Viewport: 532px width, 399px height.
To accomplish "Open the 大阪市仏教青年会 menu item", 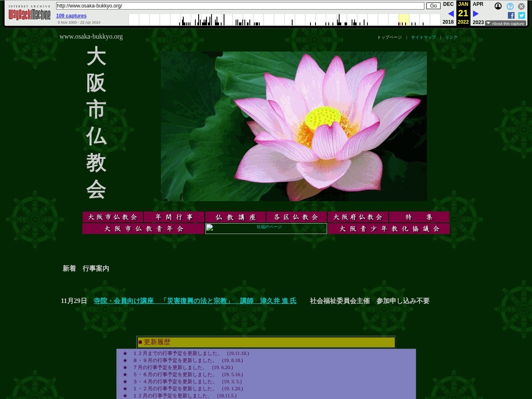I will [x=143, y=229].
